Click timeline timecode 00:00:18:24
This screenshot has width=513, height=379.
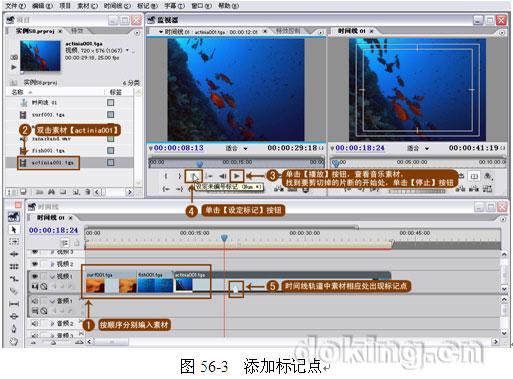click(53, 230)
